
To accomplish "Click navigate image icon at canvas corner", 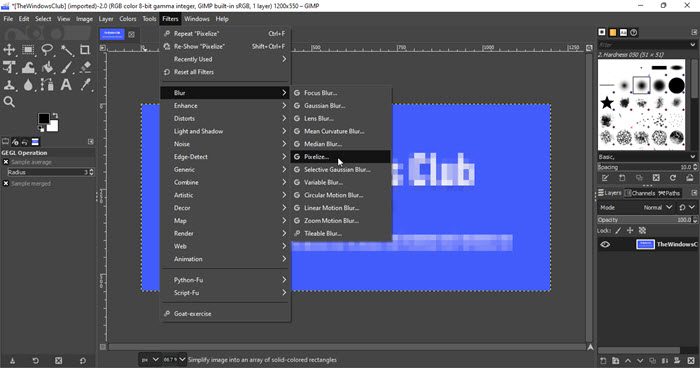I will [590, 347].
